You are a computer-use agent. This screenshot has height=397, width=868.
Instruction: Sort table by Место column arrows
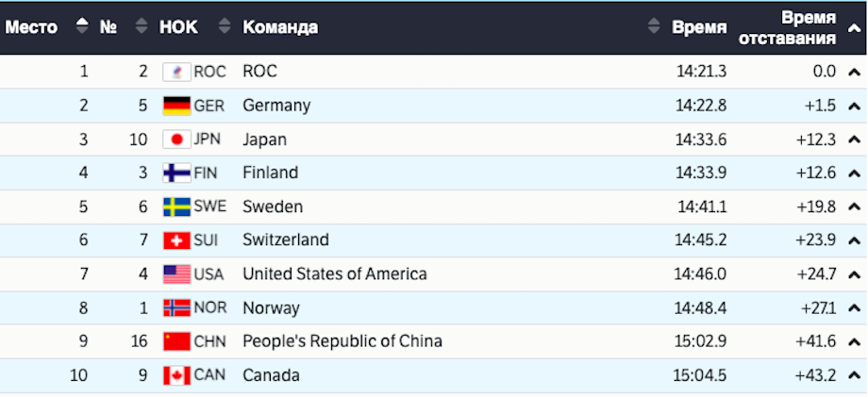(x=82, y=27)
